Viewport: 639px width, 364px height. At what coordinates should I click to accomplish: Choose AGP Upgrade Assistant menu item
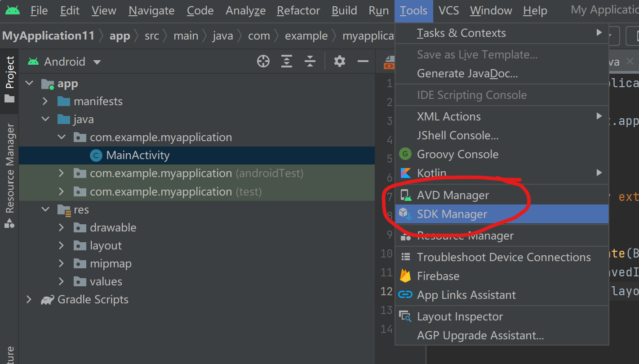click(502, 335)
